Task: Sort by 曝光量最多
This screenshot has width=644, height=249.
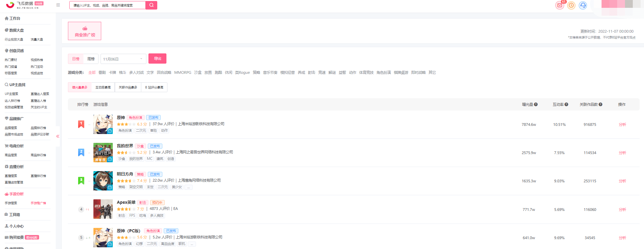Action: (79, 87)
